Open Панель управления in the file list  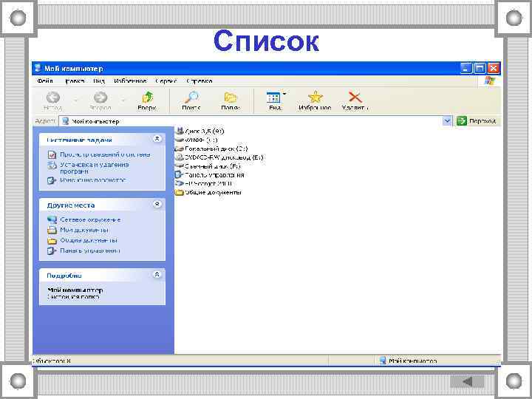click(x=210, y=175)
